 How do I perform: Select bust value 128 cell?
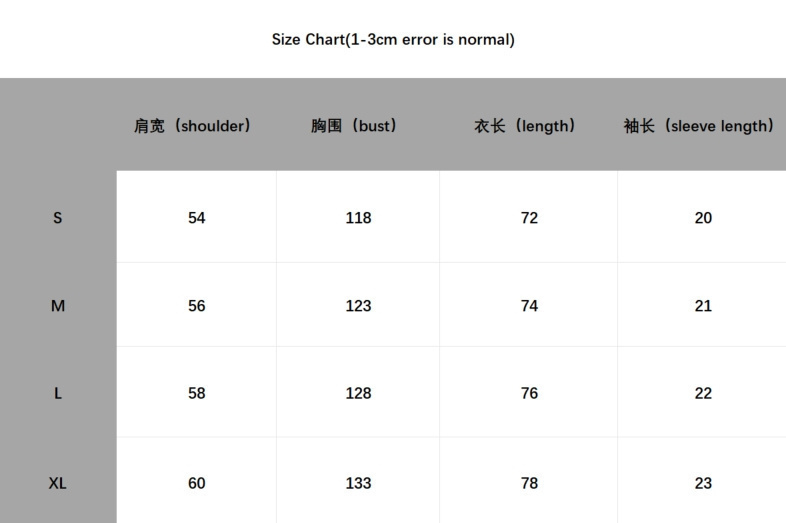point(358,392)
